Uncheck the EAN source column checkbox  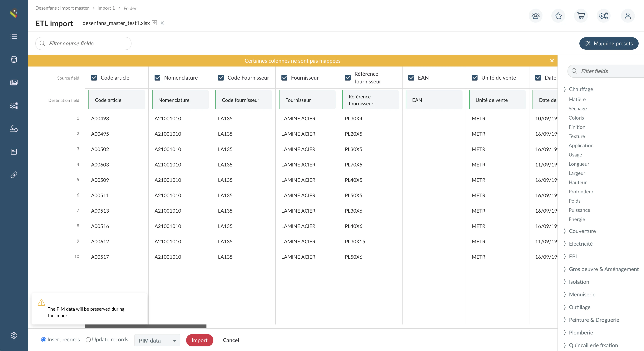click(x=411, y=78)
